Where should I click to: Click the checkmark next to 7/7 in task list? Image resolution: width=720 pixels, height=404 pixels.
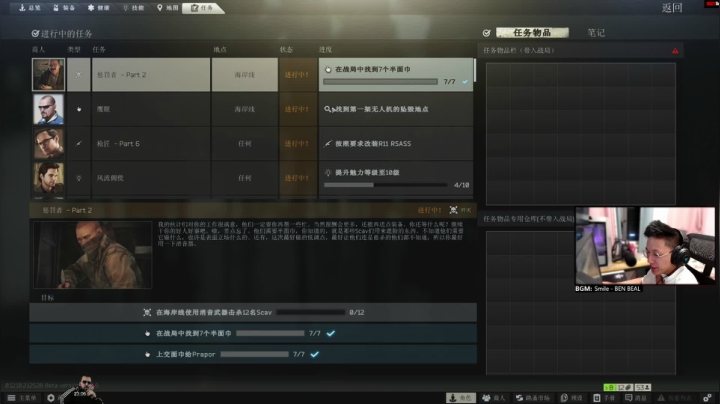pos(465,82)
